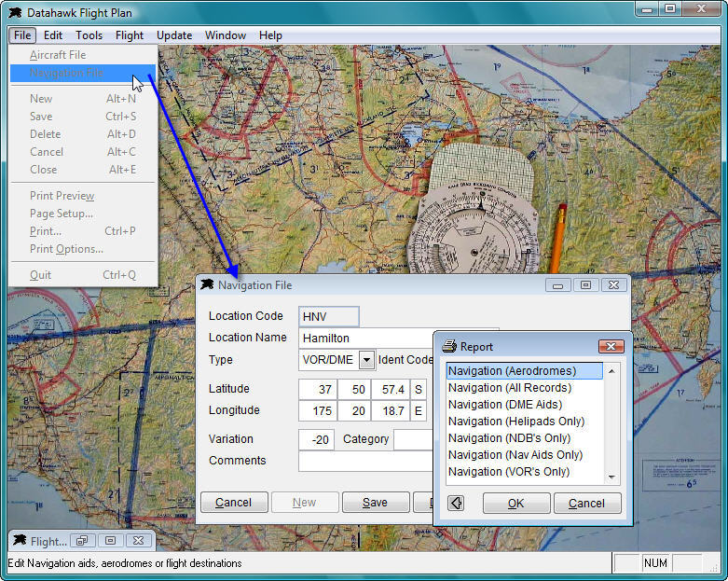This screenshot has width=728, height=581.
Task: Select Cancel in the File menu
Action: (x=83, y=152)
